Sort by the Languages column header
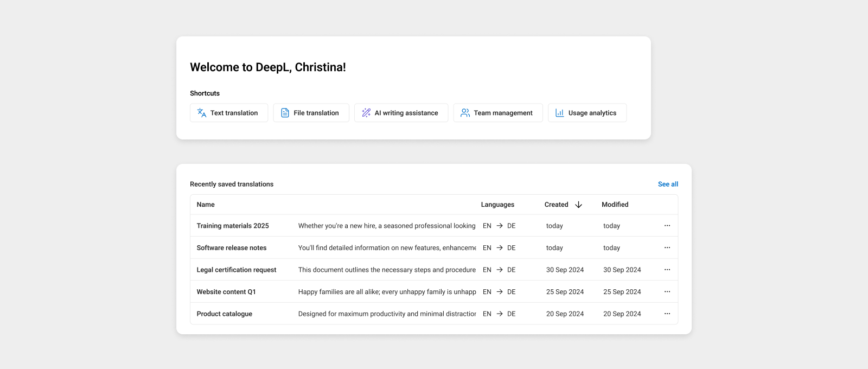 tap(497, 205)
